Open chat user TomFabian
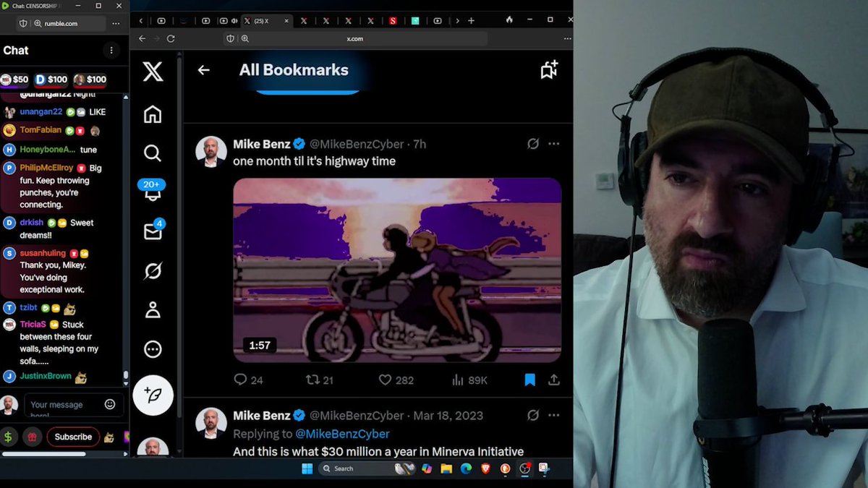This screenshot has height=488, width=868. click(41, 130)
